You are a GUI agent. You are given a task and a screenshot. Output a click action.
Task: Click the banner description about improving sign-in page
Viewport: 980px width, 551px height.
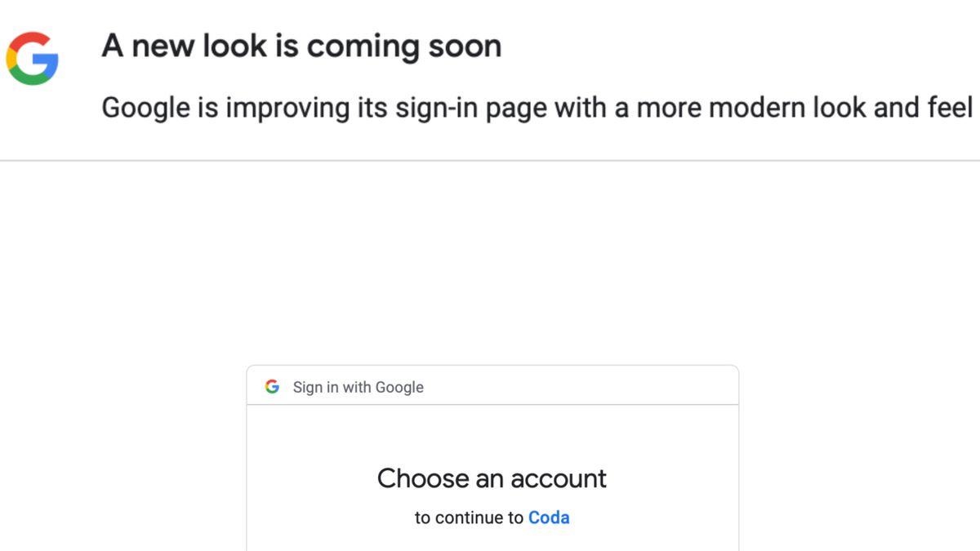537,107
